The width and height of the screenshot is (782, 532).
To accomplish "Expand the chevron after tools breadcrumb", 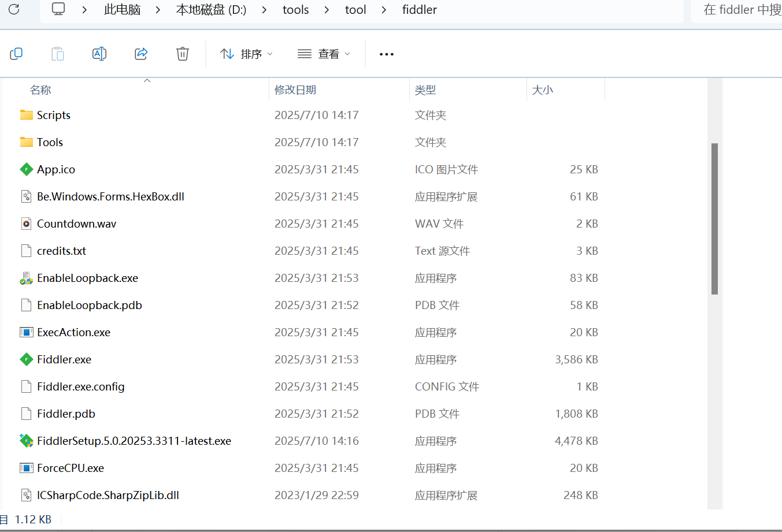I will click(x=327, y=10).
